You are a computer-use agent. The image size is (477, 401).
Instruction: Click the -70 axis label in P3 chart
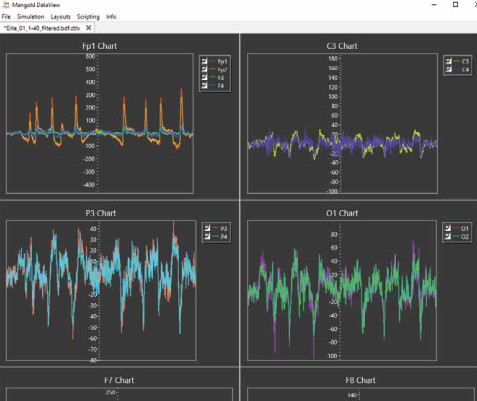[x=92, y=349]
